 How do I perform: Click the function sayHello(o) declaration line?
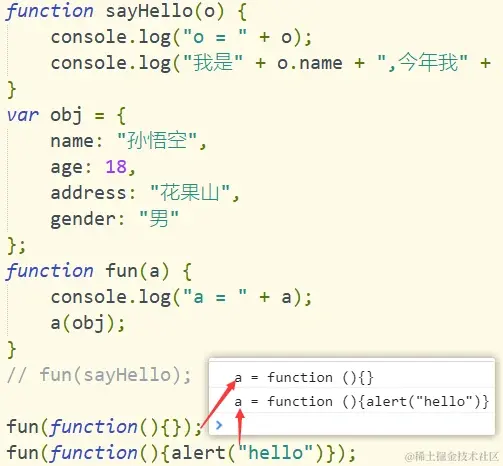[x=127, y=11]
